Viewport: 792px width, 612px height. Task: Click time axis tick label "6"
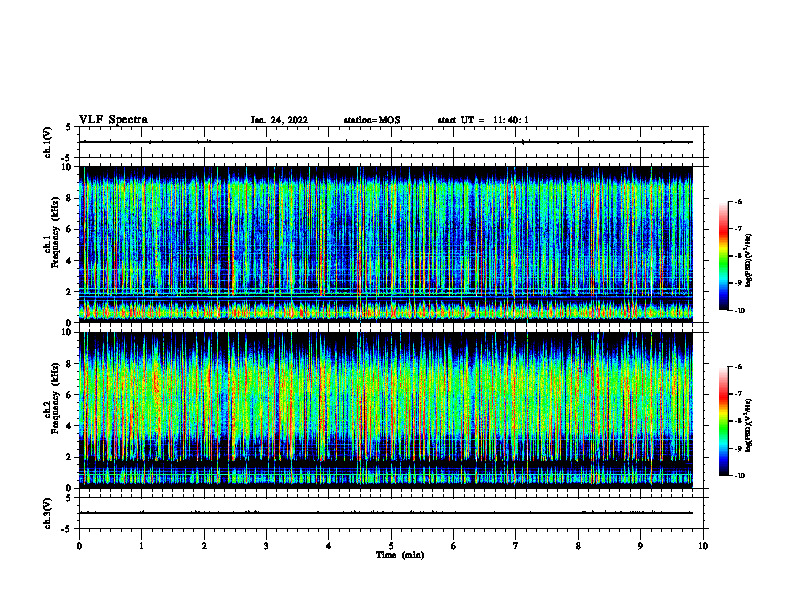[453, 546]
